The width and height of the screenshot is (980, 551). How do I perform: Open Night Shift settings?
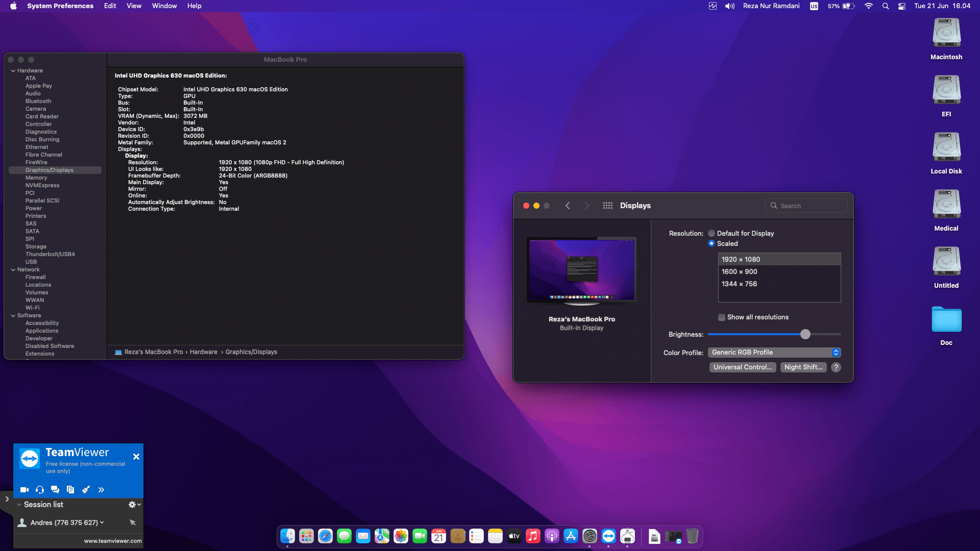(x=803, y=367)
